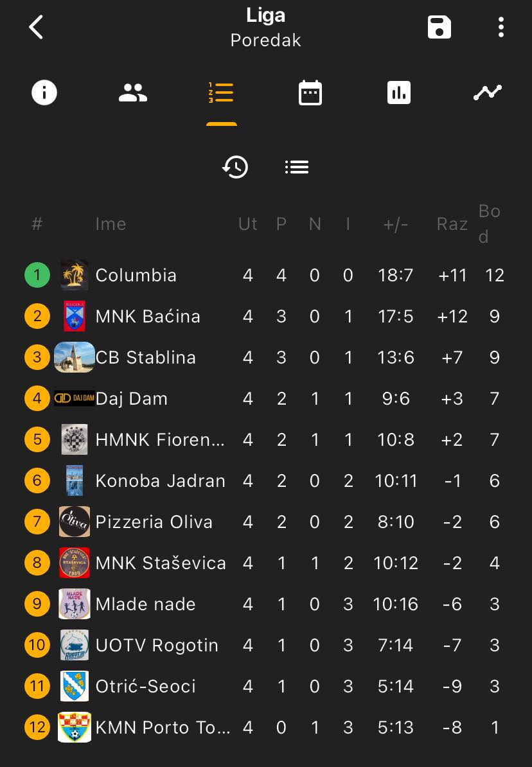
Task: Open the trend line graph tab
Action: click(488, 93)
